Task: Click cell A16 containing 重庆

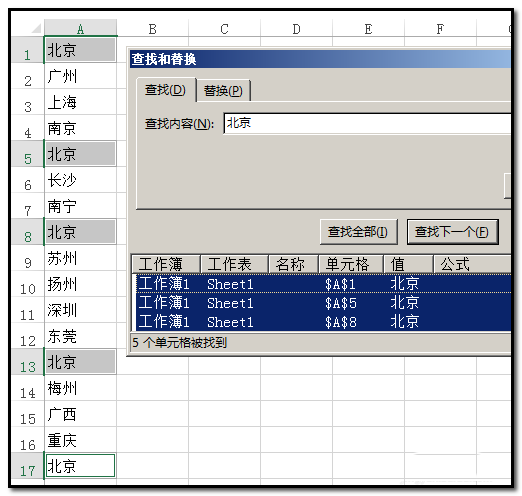Action: coord(80,440)
